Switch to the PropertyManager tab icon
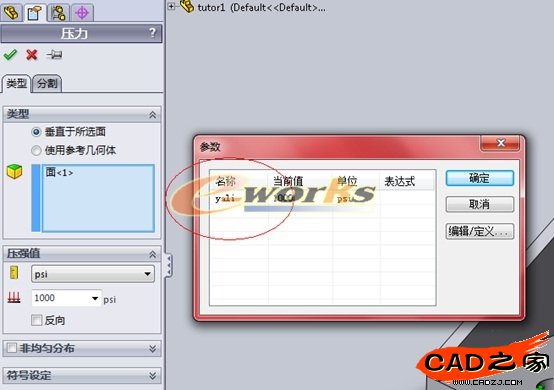 [35, 13]
